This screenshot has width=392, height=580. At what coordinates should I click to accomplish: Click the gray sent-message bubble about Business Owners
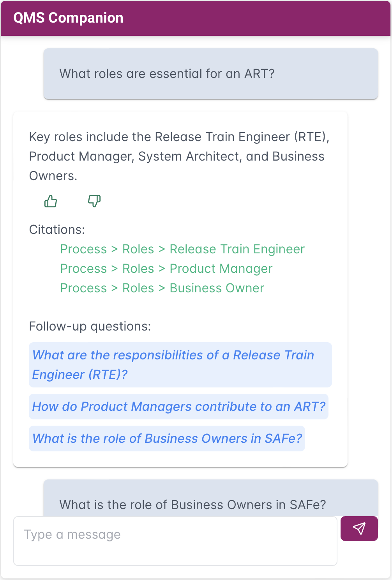coord(211,498)
